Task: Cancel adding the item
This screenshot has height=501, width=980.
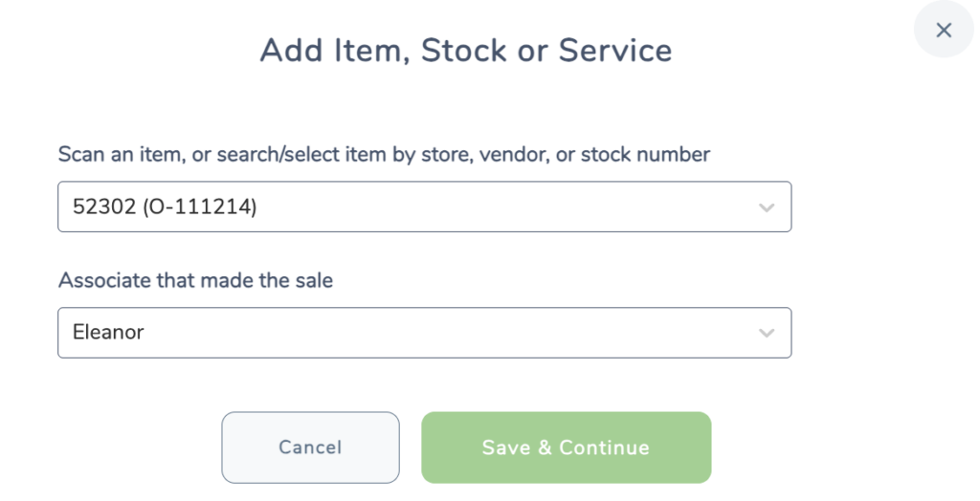Action: [311, 447]
